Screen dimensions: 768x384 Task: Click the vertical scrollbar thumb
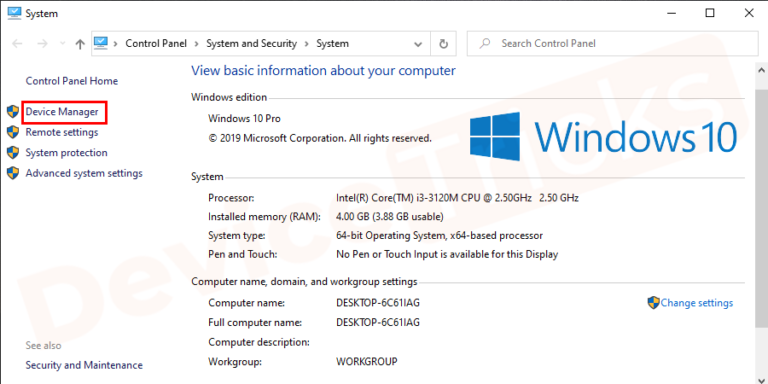pos(762,208)
